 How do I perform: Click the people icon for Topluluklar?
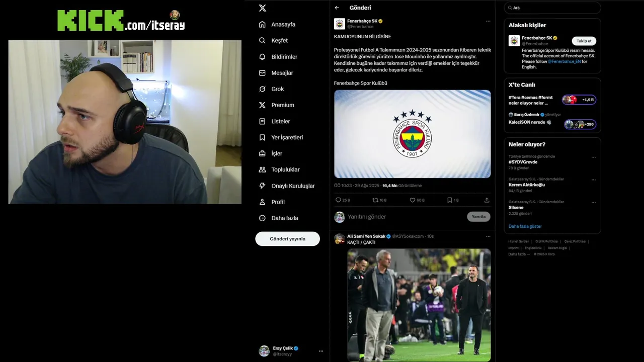click(x=262, y=169)
